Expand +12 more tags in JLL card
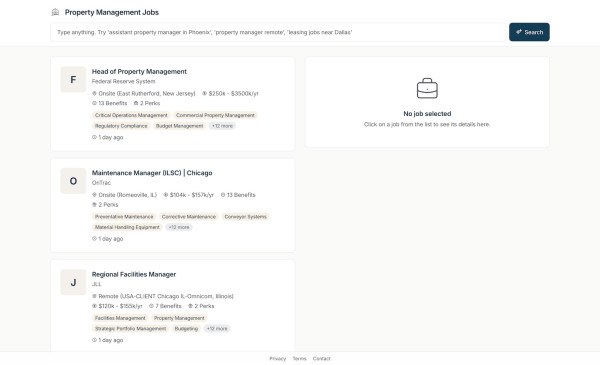600x365 pixels. pyautogui.click(x=217, y=329)
